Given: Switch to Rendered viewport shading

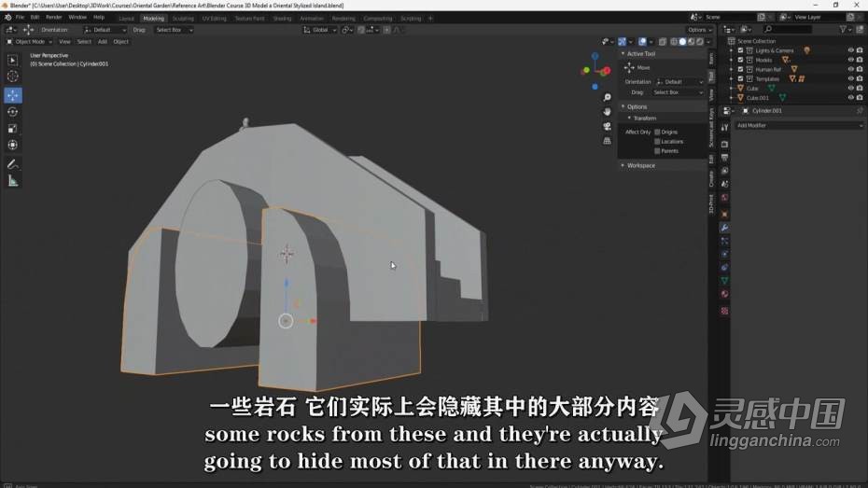Looking at the screenshot, I should coord(700,41).
